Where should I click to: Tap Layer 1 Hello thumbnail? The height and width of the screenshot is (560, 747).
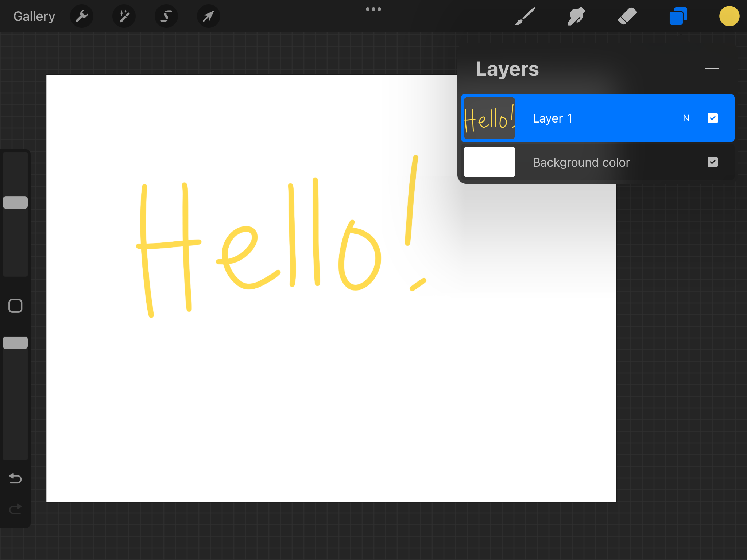489,118
